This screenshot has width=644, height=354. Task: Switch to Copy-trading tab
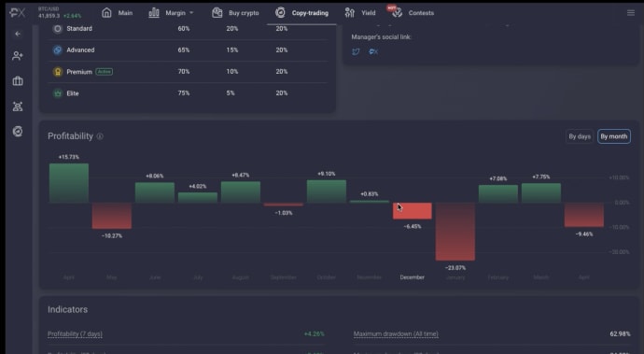tap(310, 13)
